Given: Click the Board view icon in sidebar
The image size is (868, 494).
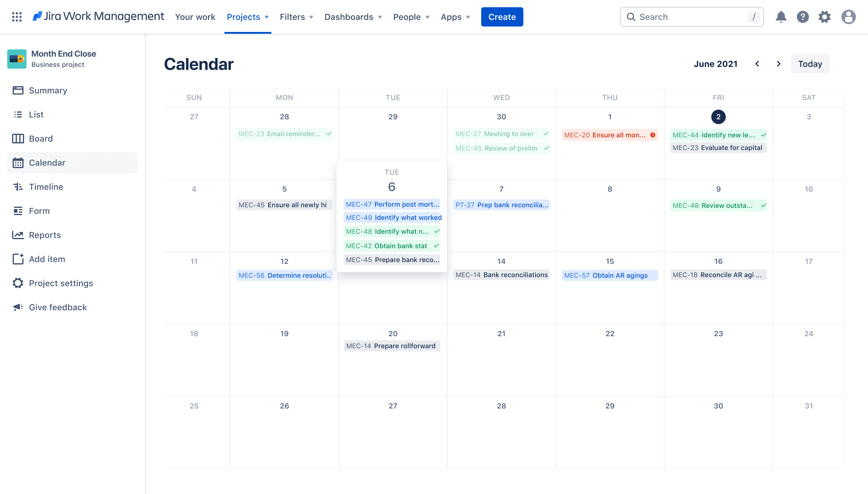Looking at the screenshot, I should coord(18,138).
